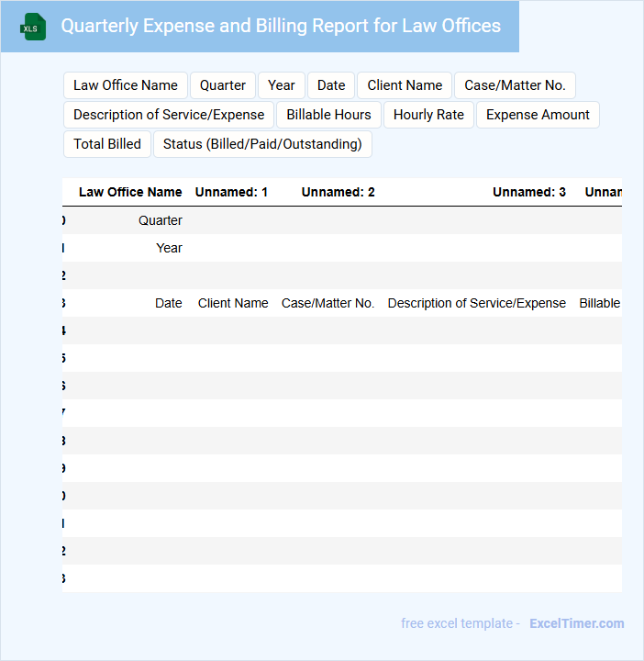Select the Year tag
Viewport: 644px width, 661px height.
click(x=282, y=85)
